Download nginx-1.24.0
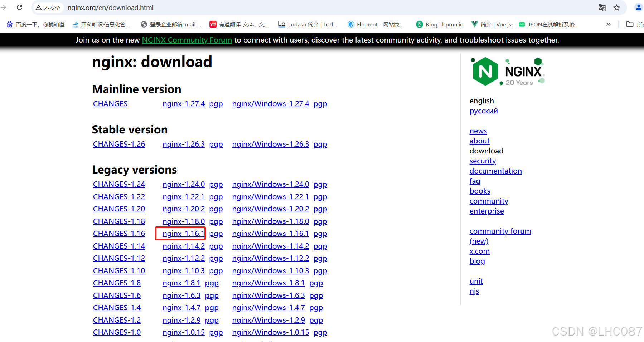This screenshot has height=342, width=644. point(184,184)
